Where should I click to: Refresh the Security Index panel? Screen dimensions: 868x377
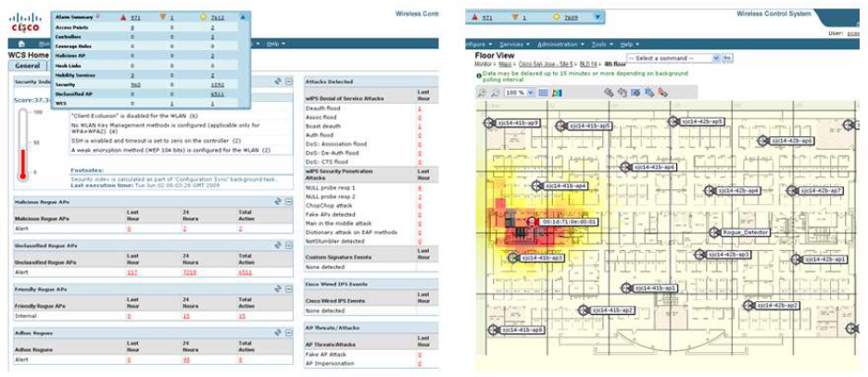point(279,82)
